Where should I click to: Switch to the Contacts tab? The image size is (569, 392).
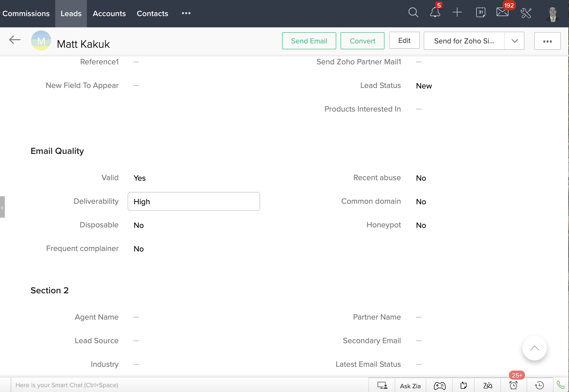152,14
